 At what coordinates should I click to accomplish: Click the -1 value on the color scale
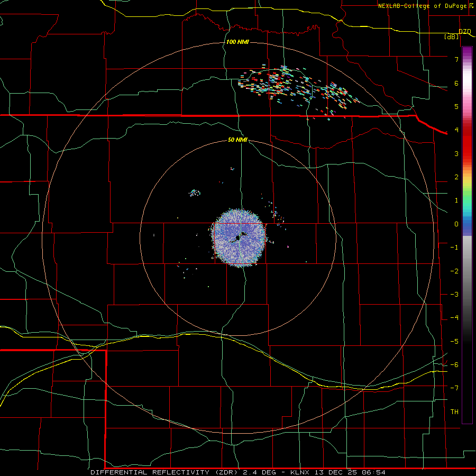tap(454, 248)
